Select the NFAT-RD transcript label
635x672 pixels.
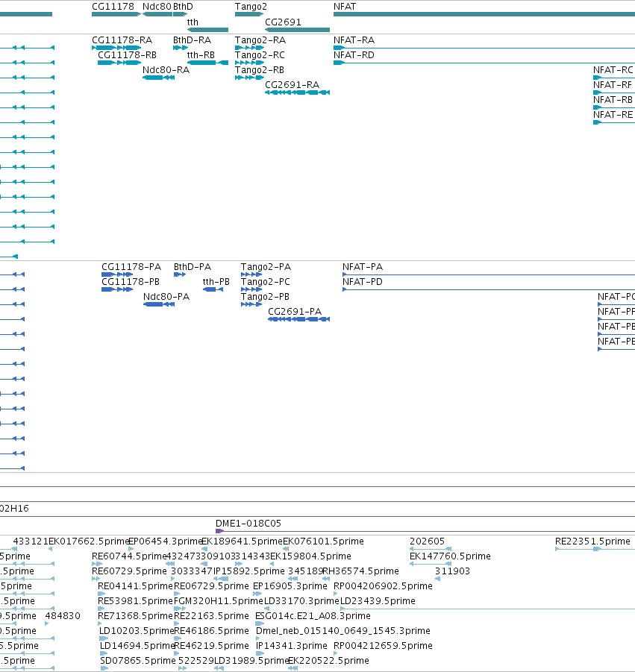point(354,55)
